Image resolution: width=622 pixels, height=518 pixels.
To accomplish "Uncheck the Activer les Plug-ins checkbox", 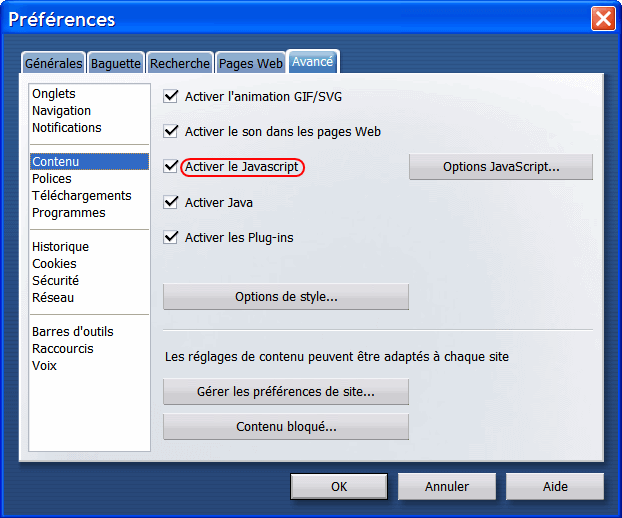I will coord(171,238).
